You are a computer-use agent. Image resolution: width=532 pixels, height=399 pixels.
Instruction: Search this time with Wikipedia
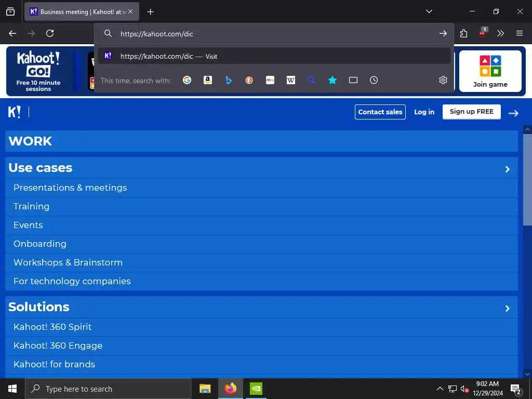[291, 80]
